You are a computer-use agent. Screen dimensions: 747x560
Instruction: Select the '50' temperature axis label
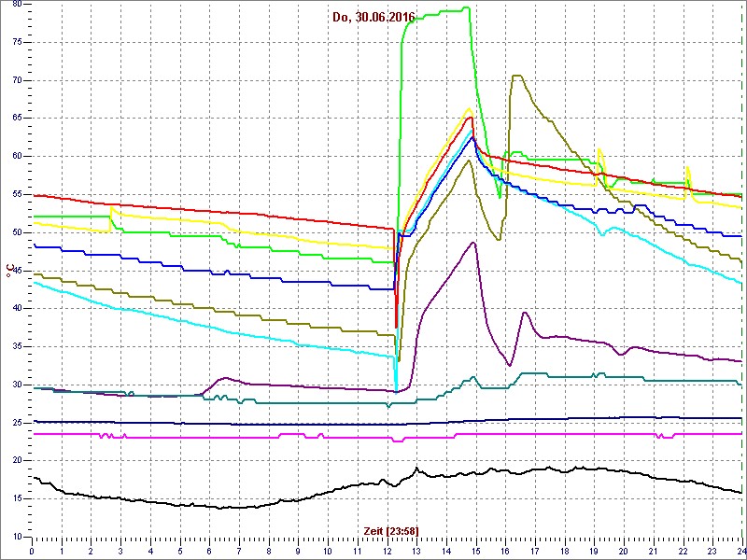(17, 232)
